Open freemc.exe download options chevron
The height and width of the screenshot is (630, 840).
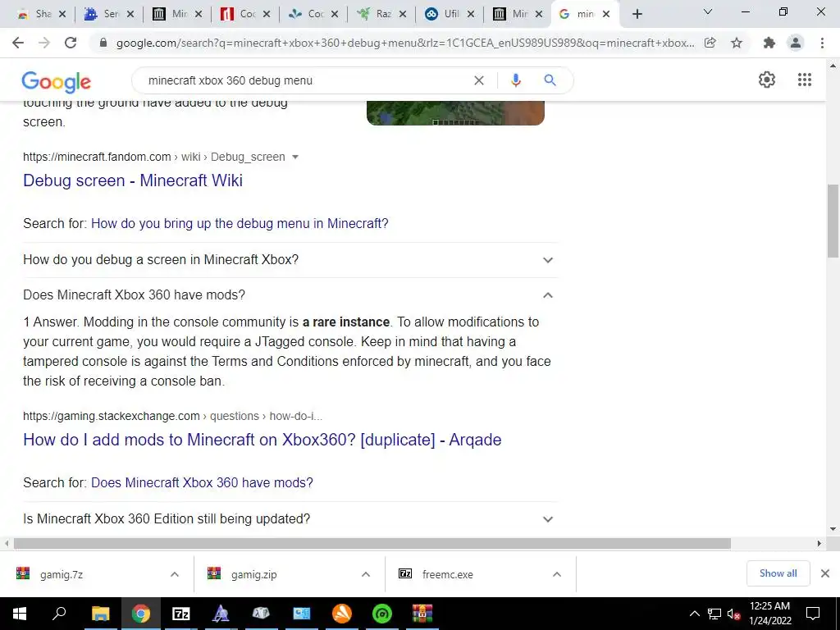[557, 574]
